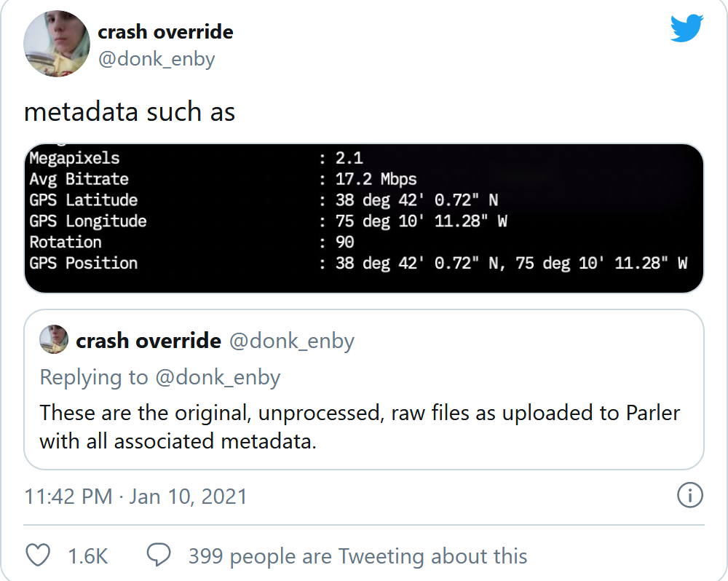Viewport: 728px width, 581px height.
Task: Click "crash override" name in the quoted tweet
Action: [149, 340]
